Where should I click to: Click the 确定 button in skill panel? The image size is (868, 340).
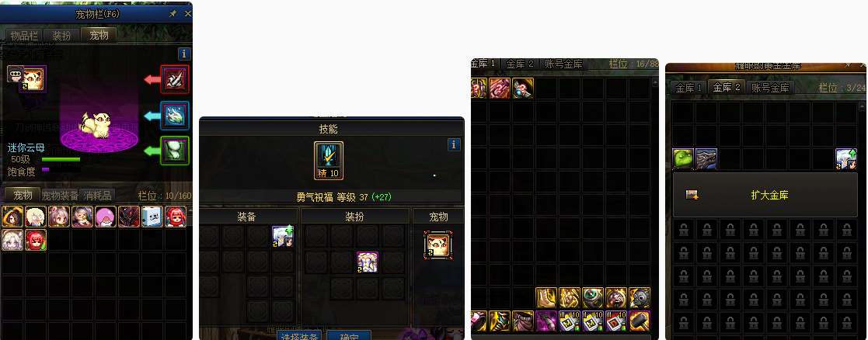tap(348, 336)
